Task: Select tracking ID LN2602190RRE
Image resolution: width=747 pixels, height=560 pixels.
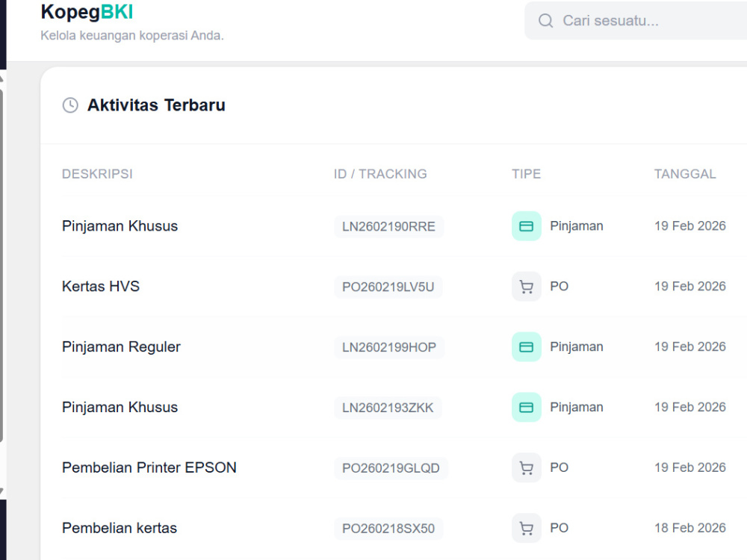Action: [388, 227]
